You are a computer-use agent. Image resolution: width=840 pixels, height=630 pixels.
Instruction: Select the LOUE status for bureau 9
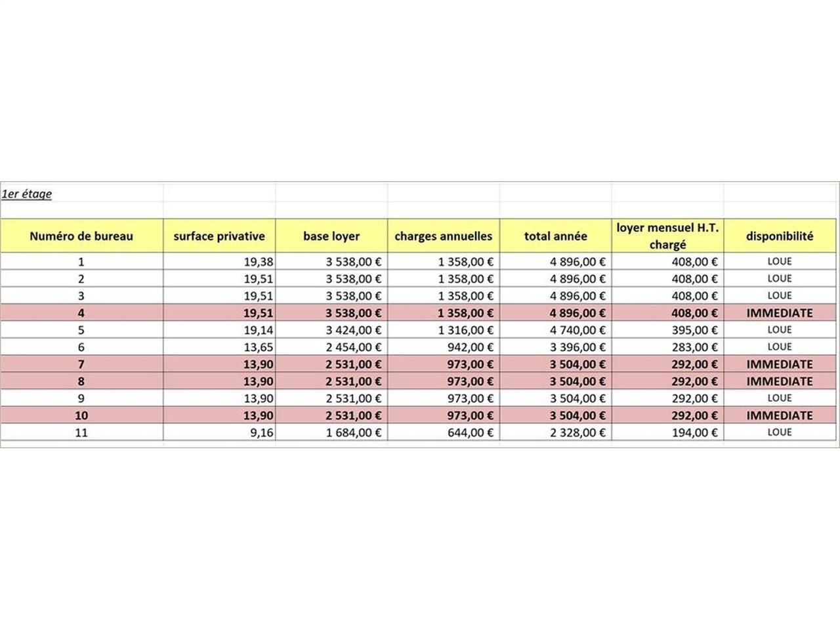(x=780, y=398)
